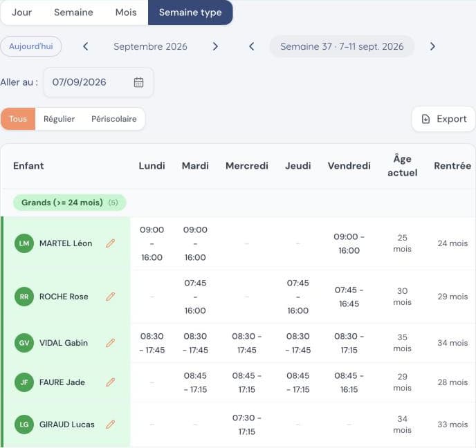Click VIDAL Gabin's Vendredi slot 08:30 – 17:15
This screenshot has width=476, height=448.
tap(349, 343)
